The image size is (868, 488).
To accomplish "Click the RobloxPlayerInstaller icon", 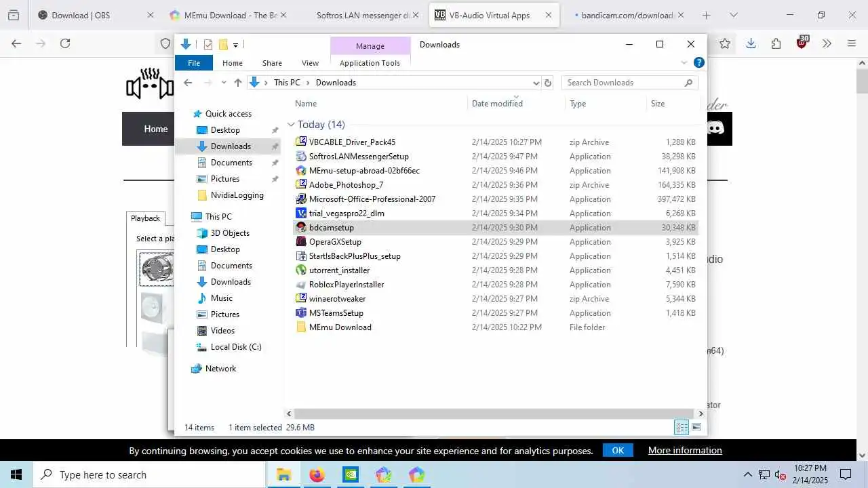I will 301,285.
